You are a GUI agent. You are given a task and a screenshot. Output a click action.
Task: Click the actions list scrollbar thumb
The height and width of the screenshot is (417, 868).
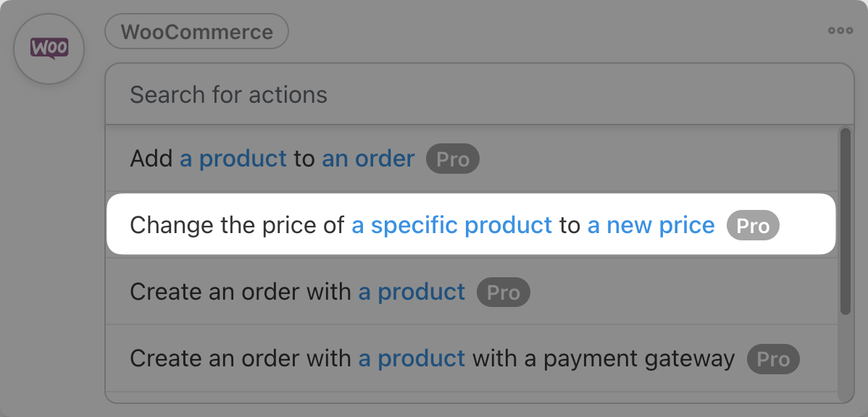click(845, 221)
